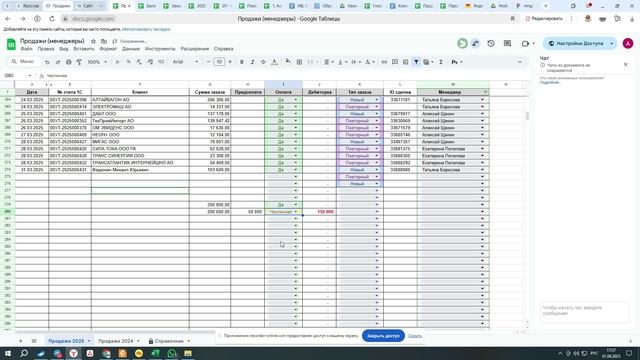The image size is (640, 360).
Task: Open Оплата dropdown for АЛТАЙВАГОН АО row
Action: coord(296,100)
